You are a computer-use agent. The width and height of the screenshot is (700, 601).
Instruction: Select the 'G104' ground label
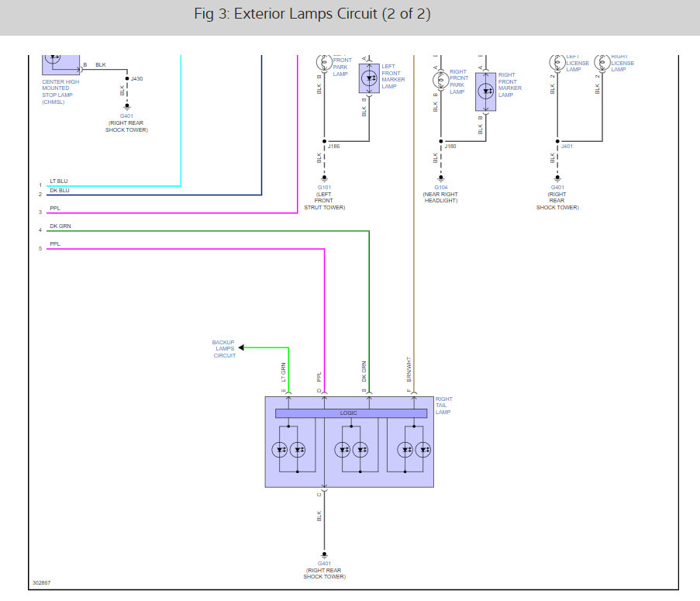click(440, 188)
